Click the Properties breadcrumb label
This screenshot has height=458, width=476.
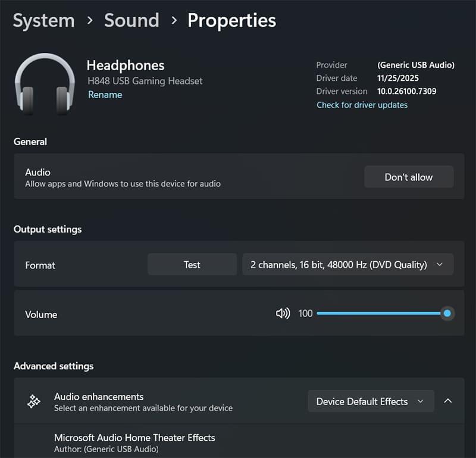[231, 20]
